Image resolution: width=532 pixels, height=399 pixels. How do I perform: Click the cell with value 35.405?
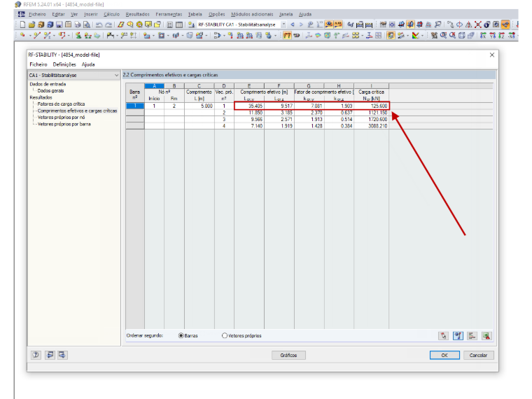point(249,106)
